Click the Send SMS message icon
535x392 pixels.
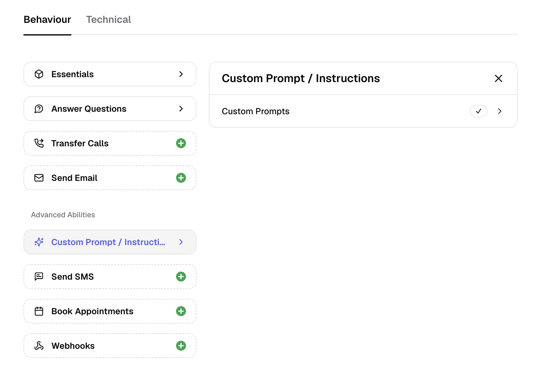39,277
